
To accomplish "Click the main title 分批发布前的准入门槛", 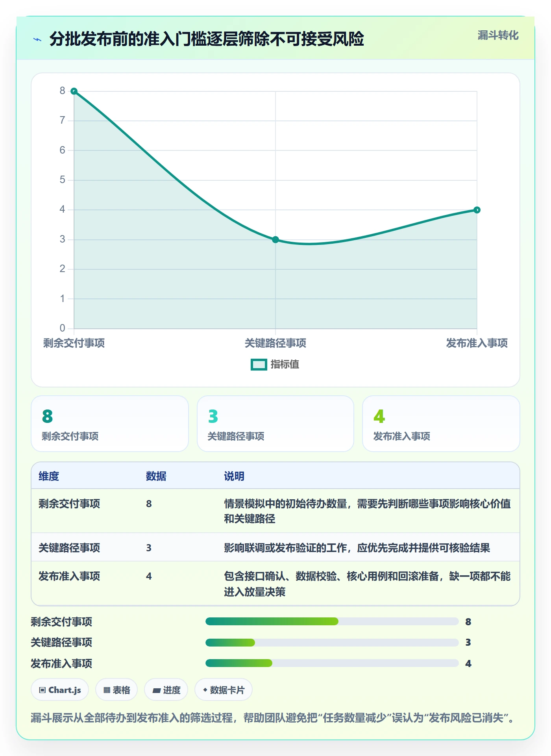I will click(x=207, y=39).
